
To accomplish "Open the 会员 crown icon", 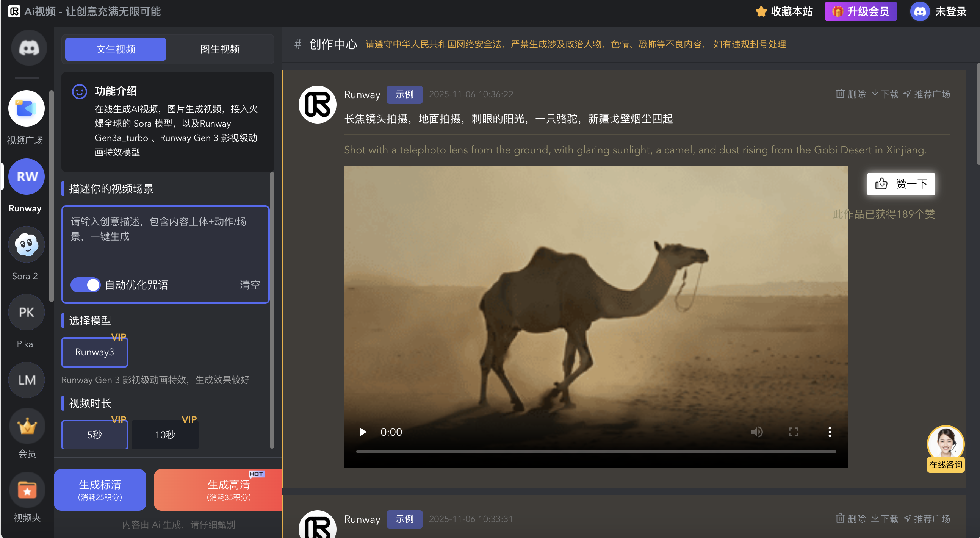I will click(27, 426).
